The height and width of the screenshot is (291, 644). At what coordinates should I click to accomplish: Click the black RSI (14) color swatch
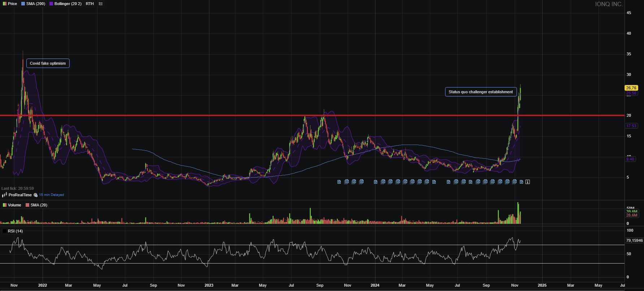click(x=4, y=231)
